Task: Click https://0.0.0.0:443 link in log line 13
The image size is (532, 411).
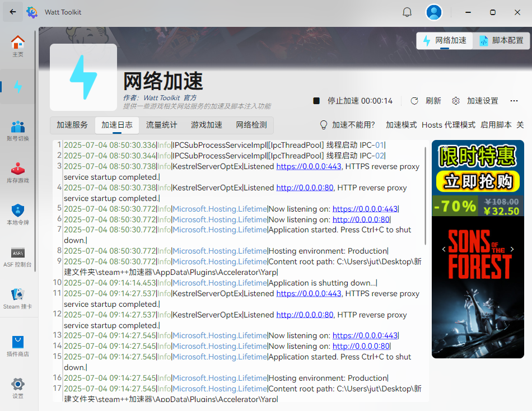Action: click(x=365, y=335)
